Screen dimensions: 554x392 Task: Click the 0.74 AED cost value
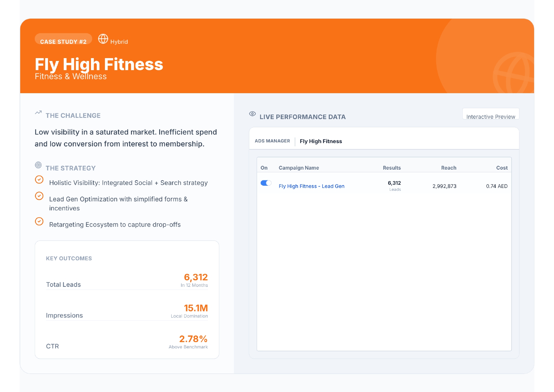click(497, 186)
